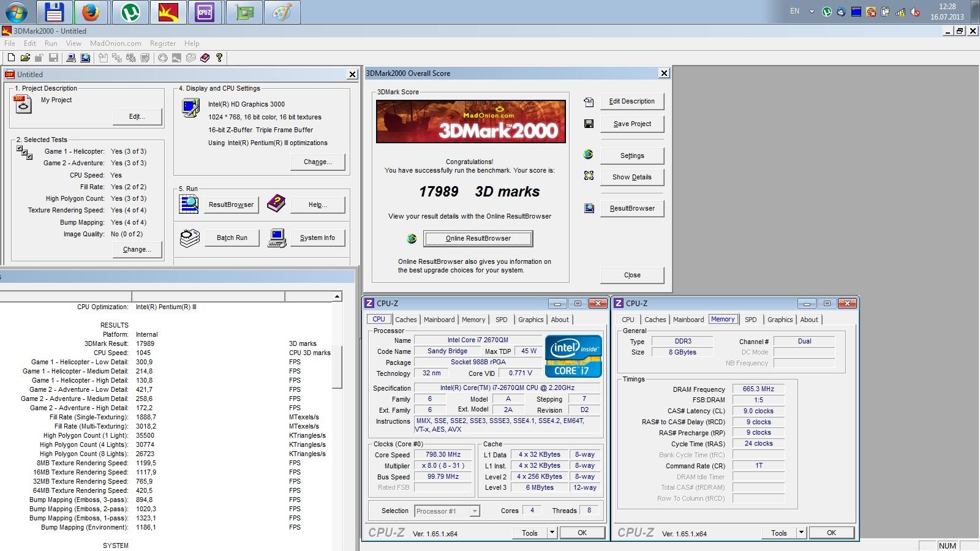Click the display monitor icon in Display settings
The width and height of the screenshot is (980, 551).
pos(190,108)
